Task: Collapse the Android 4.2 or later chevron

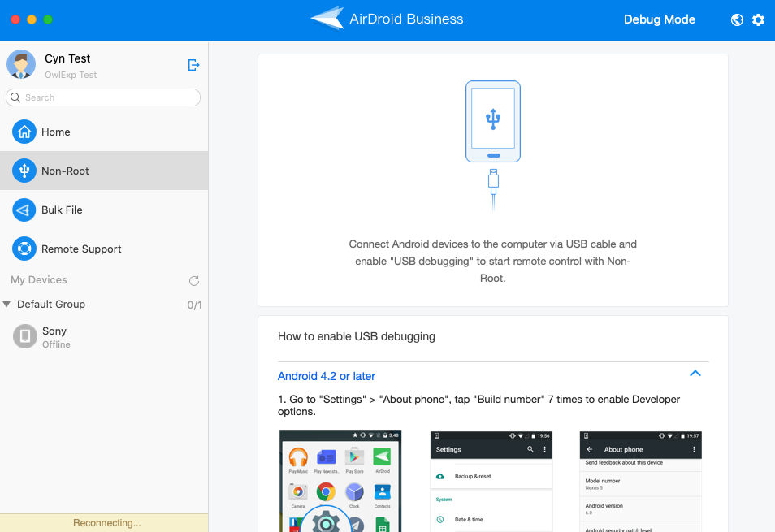Action: tap(695, 374)
